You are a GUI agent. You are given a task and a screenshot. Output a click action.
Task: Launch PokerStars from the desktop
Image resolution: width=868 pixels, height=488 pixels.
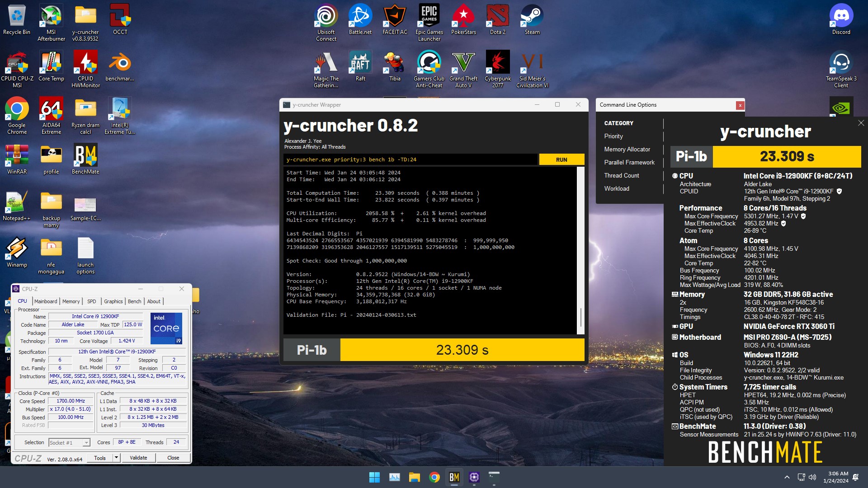[x=463, y=20]
